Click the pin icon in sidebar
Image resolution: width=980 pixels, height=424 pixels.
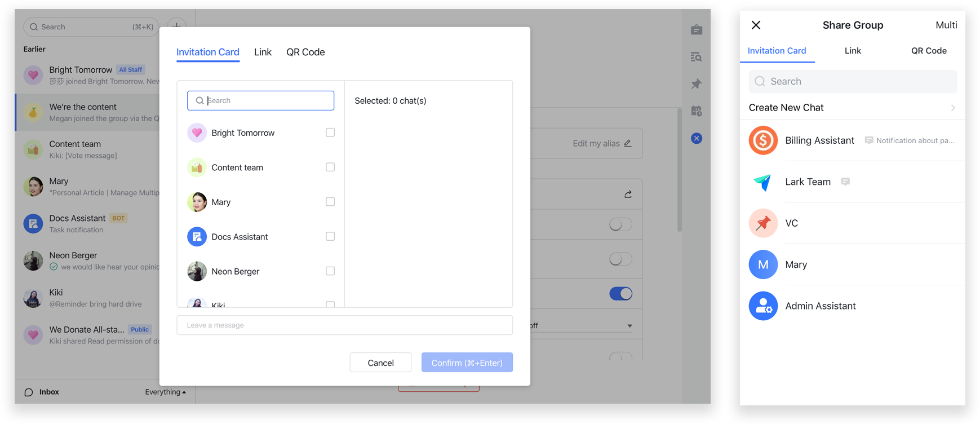(697, 84)
